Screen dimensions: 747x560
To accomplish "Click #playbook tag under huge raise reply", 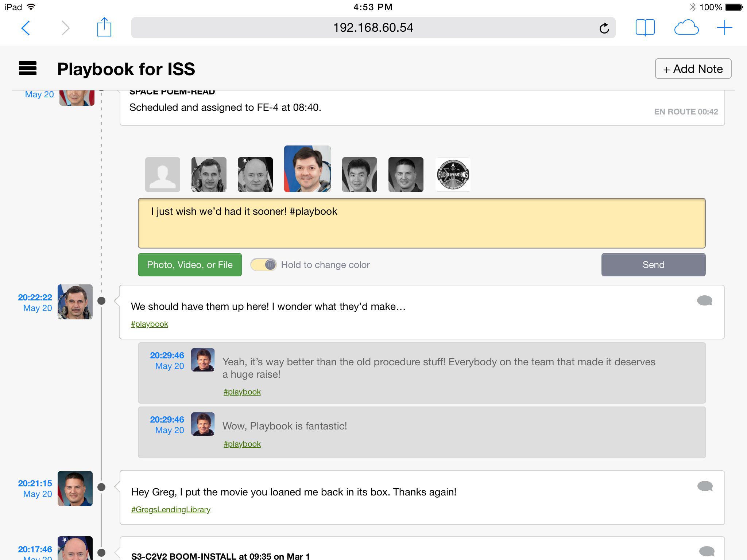I will [x=242, y=392].
